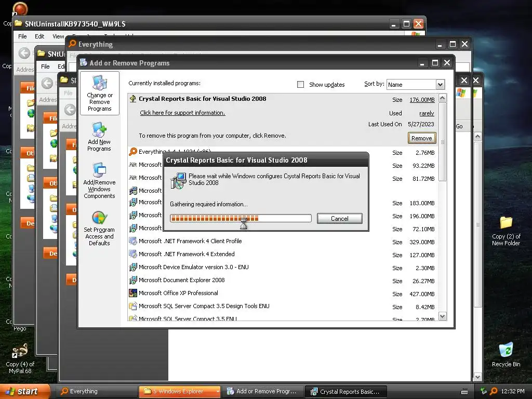Click back arrow in SNtUninstallKB973540 window
The image size is (532, 399).
point(24,53)
